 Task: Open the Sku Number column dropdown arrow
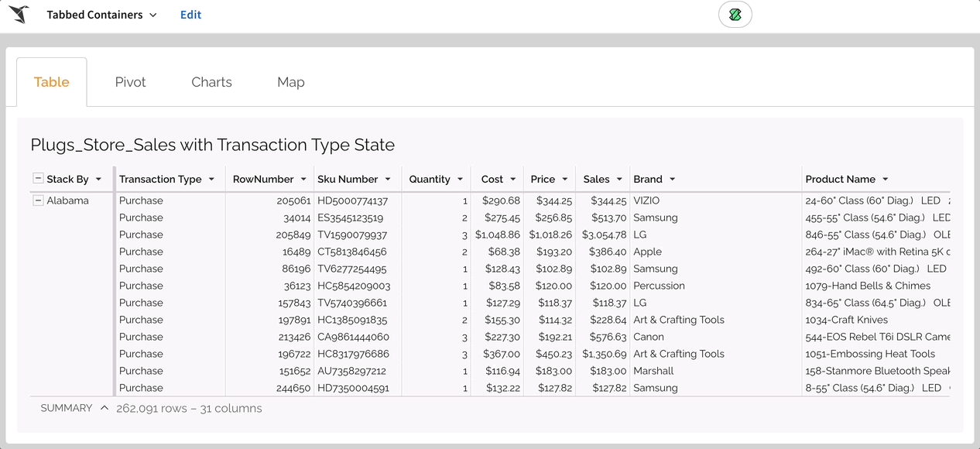(x=388, y=180)
